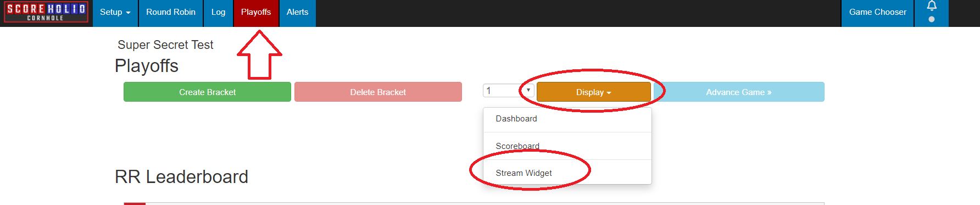Click the dot indicator below the bell
Image resolution: width=980 pixels, height=205 pixels.
pyautogui.click(x=931, y=19)
